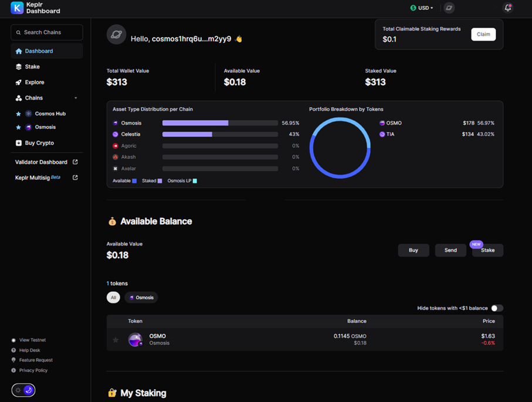The image size is (532, 402).
Task: Click the Stake button with NEW badge
Action: [487, 250]
